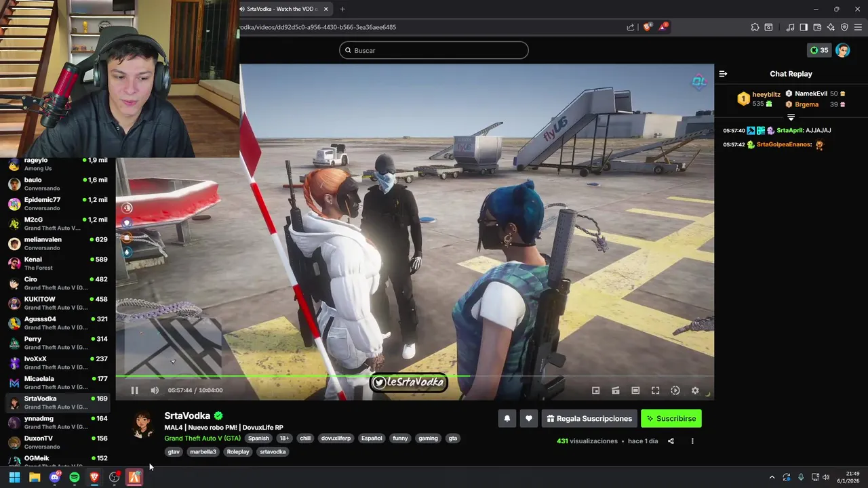Open browser extensions puzzle icon
This screenshot has height=488, width=868.
pyautogui.click(x=755, y=27)
